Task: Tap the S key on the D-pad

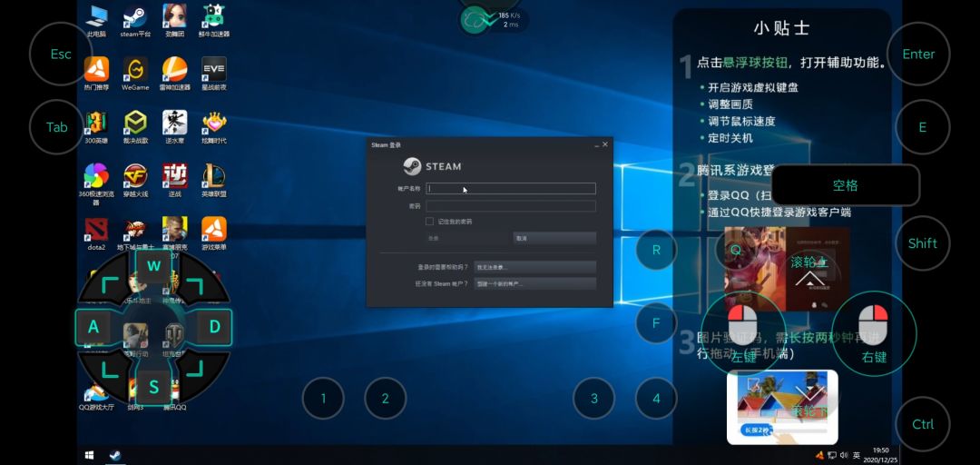Action: tap(153, 388)
